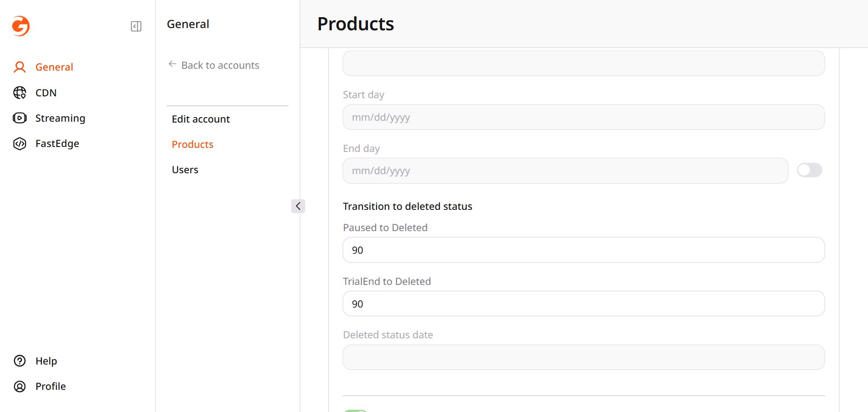
Task: Click the Streaming play icon
Action: [20, 118]
